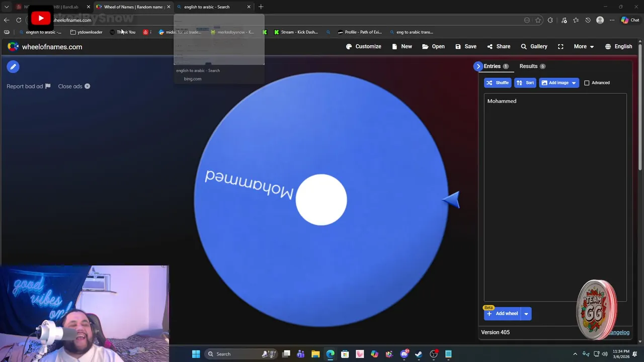Open Windows Start menu
The image size is (644, 362).
click(x=196, y=354)
